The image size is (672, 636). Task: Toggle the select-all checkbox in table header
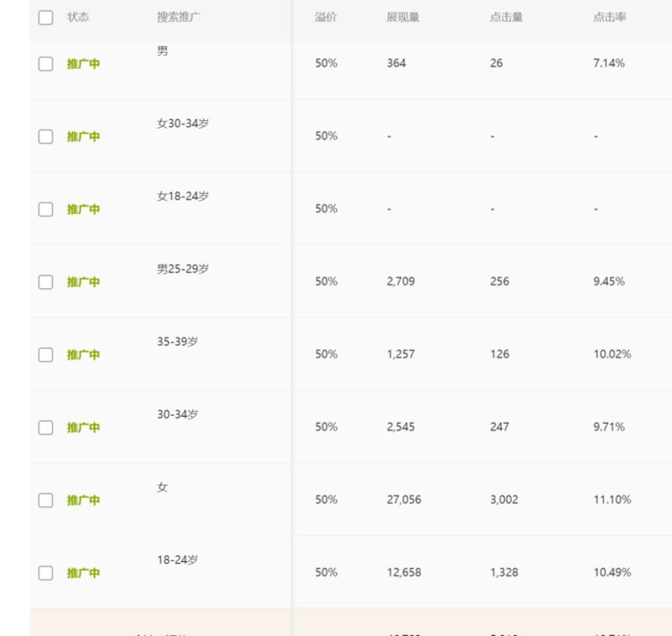coord(46,17)
